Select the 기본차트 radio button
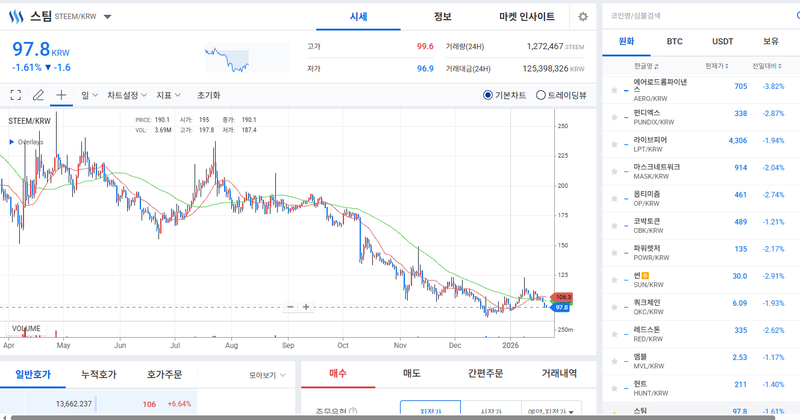800x420 pixels. click(488, 96)
